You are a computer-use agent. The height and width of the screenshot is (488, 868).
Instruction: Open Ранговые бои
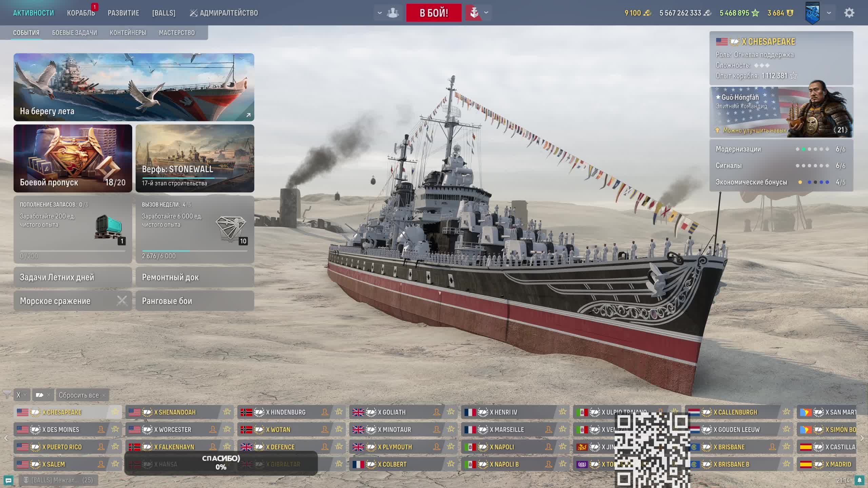pyautogui.click(x=195, y=301)
